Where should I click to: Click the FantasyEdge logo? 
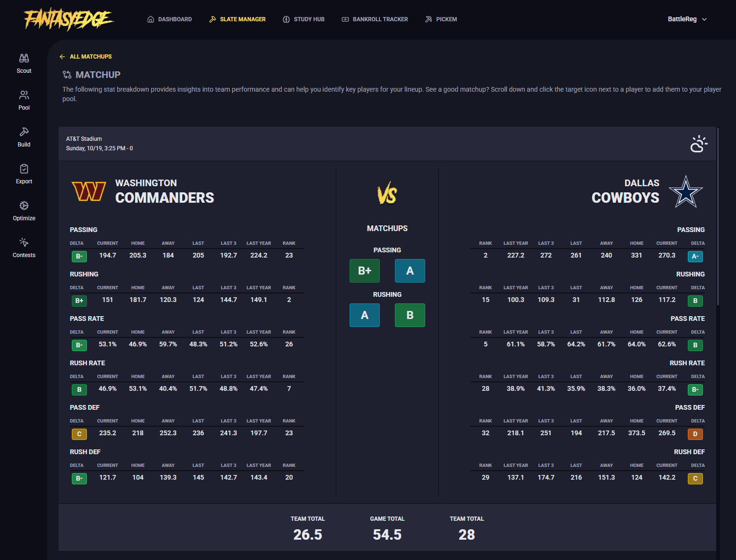(69, 19)
